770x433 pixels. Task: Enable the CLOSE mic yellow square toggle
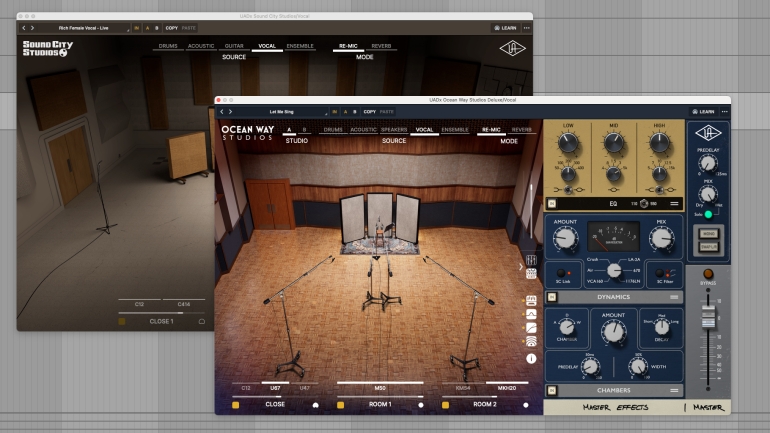click(236, 405)
